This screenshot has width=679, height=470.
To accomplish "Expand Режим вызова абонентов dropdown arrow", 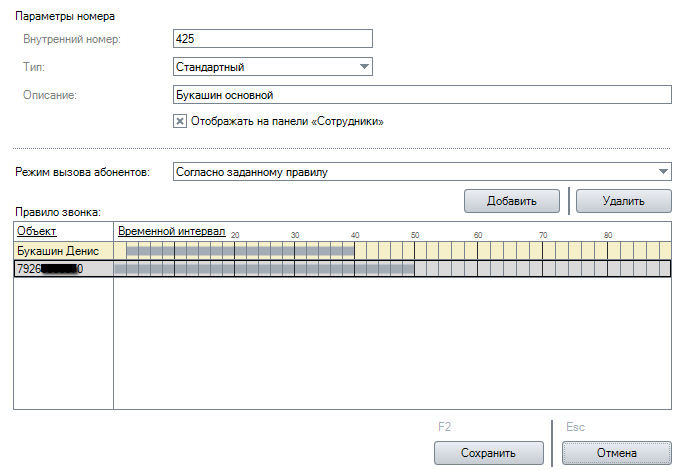I will click(663, 172).
